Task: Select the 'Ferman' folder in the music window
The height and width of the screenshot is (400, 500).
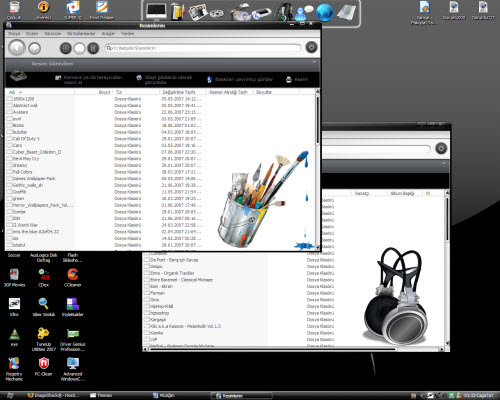Action: point(155,293)
